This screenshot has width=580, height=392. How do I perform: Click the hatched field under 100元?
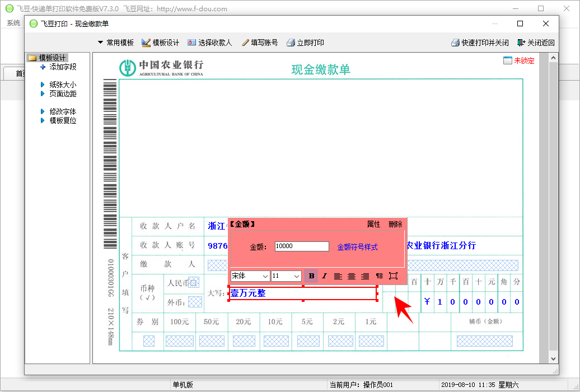tap(179, 341)
